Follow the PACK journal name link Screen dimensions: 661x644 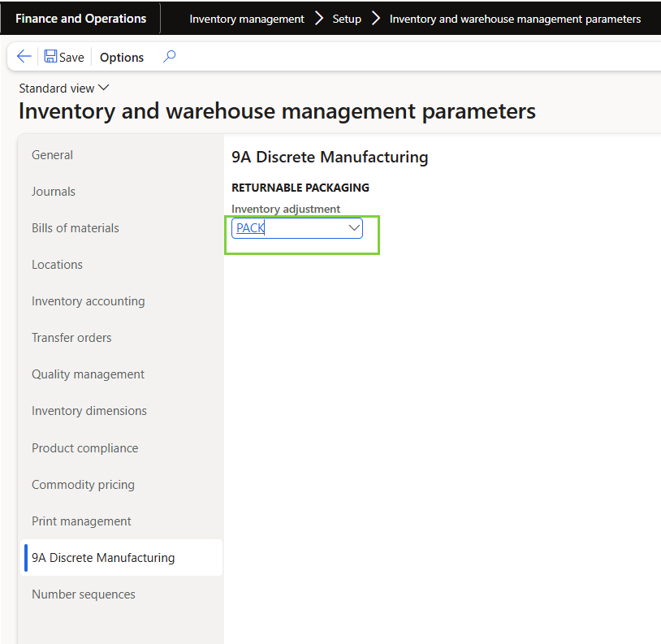point(251,228)
